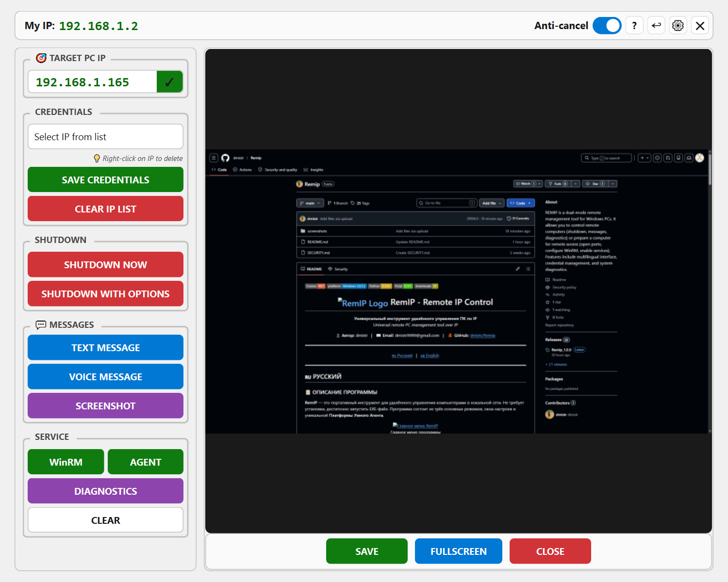Run DIAGNOSTICS
The width and height of the screenshot is (728, 582).
pos(105,491)
